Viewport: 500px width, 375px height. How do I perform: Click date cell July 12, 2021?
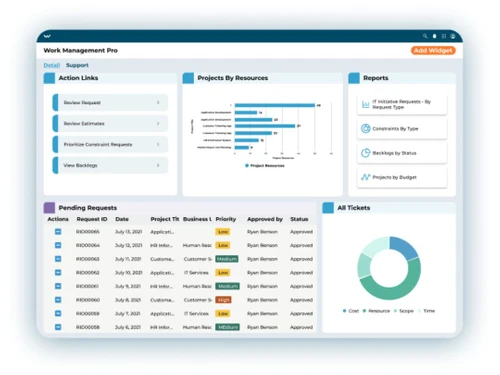click(x=128, y=245)
